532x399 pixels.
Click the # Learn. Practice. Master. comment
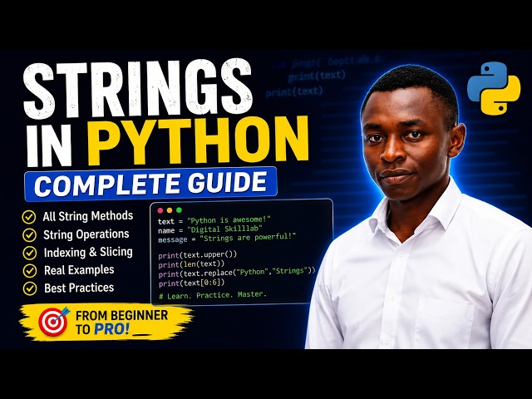coord(213,295)
